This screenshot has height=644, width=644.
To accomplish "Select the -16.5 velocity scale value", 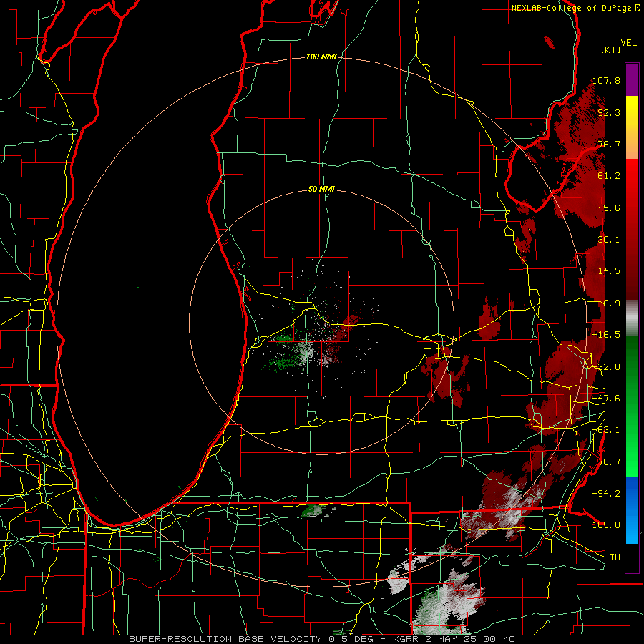I will pyautogui.click(x=606, y=335).
